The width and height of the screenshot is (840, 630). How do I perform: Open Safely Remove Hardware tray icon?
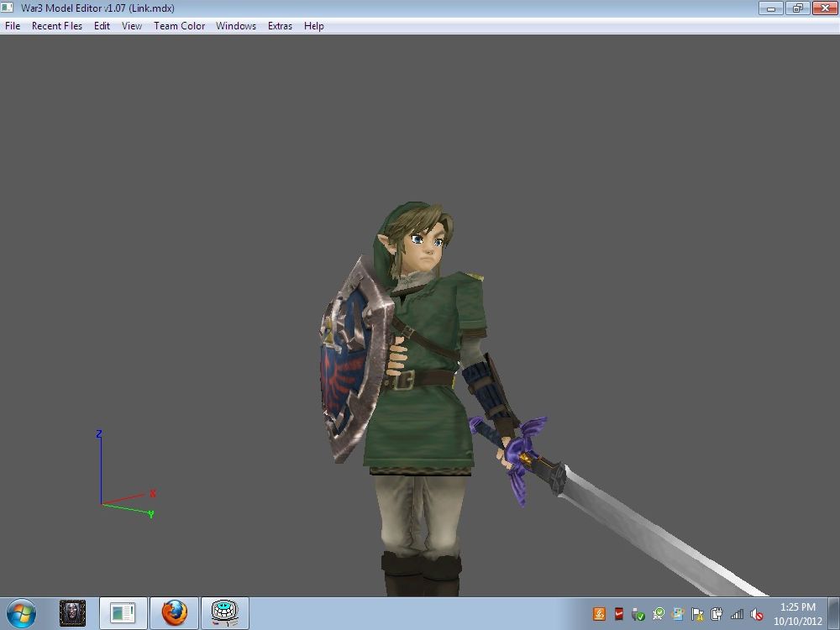(638, 614)
